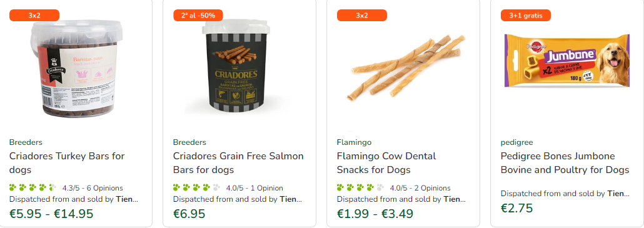This screenshot has height=228, width=644.
Task: Click the '2ª al -50%' promo badge
Action: pos(198,16)
